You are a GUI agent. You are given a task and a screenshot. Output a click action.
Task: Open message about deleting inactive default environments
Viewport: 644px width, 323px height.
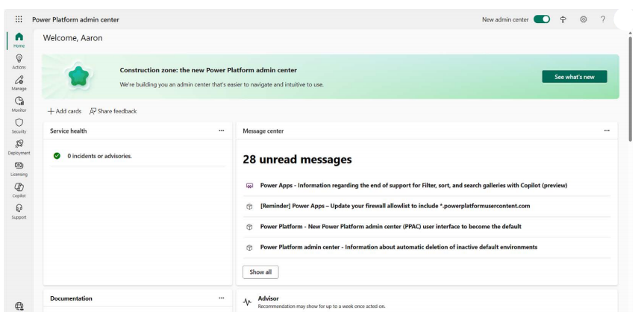[x=398, y=247]
